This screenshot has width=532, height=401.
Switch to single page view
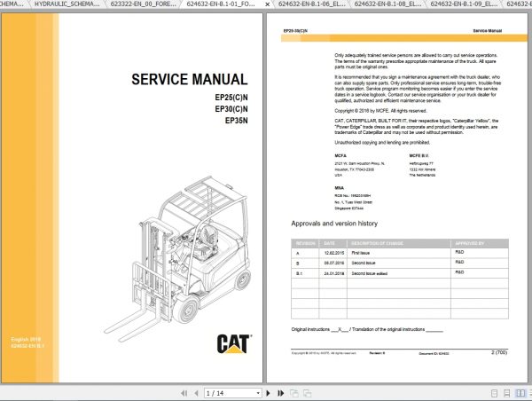495,393
